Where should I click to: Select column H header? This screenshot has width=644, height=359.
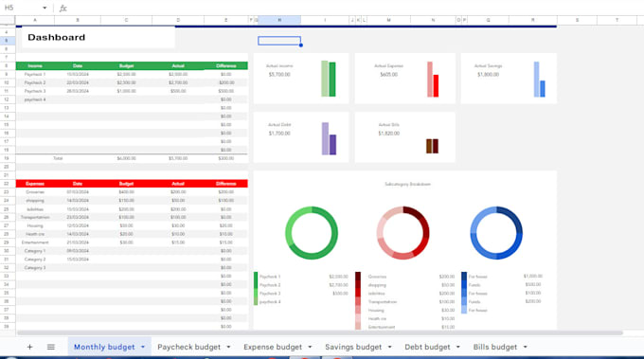point(279,20)
